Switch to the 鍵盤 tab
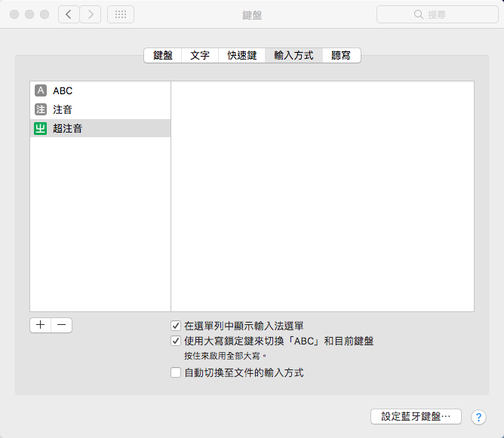504x438 pixels. point(163,55)
